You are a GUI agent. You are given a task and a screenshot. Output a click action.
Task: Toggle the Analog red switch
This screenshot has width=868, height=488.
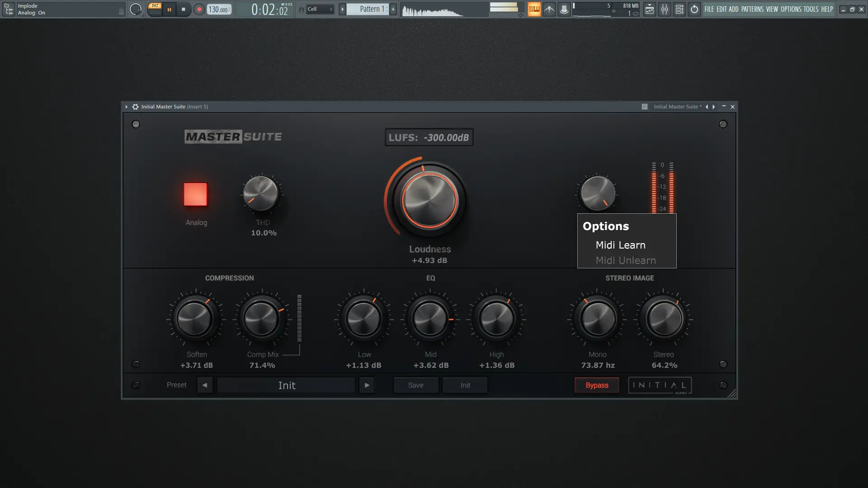point(195,194)
